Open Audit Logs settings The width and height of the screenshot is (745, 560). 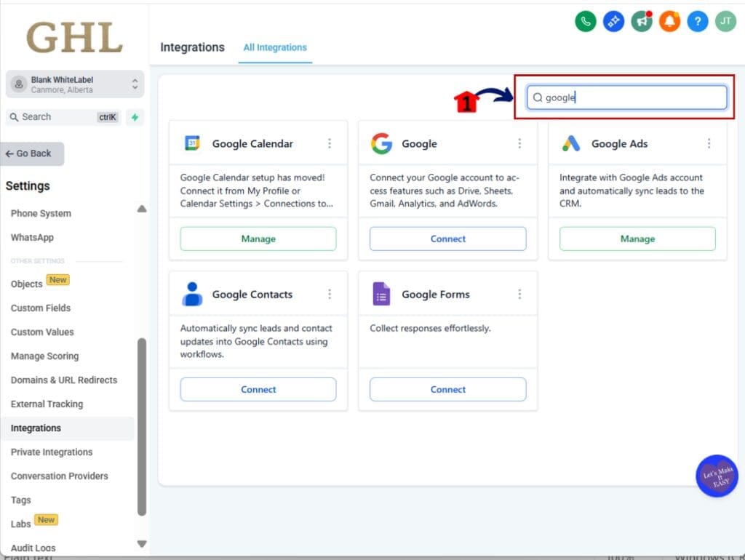(33, 548)
